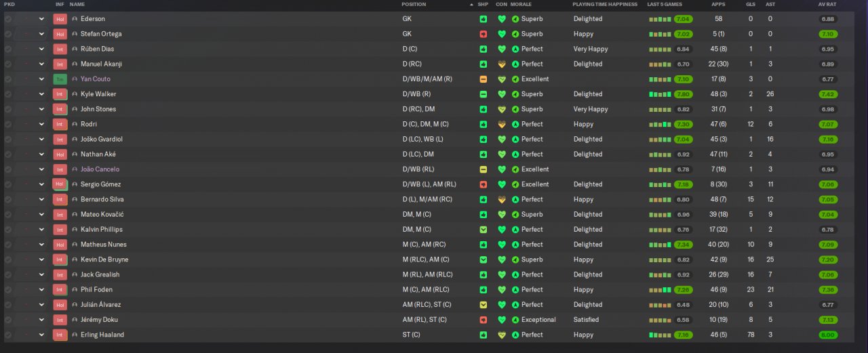The width and height of the screenshot is (868, 353).
Task: Tick the picked checkbox for John Stones
Action: (7, 109)
